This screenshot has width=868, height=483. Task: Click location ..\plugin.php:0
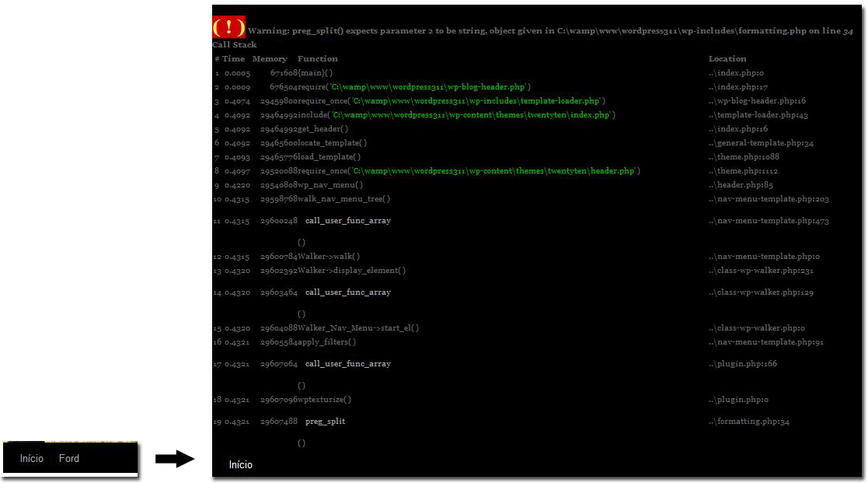[x=738, y=399]
